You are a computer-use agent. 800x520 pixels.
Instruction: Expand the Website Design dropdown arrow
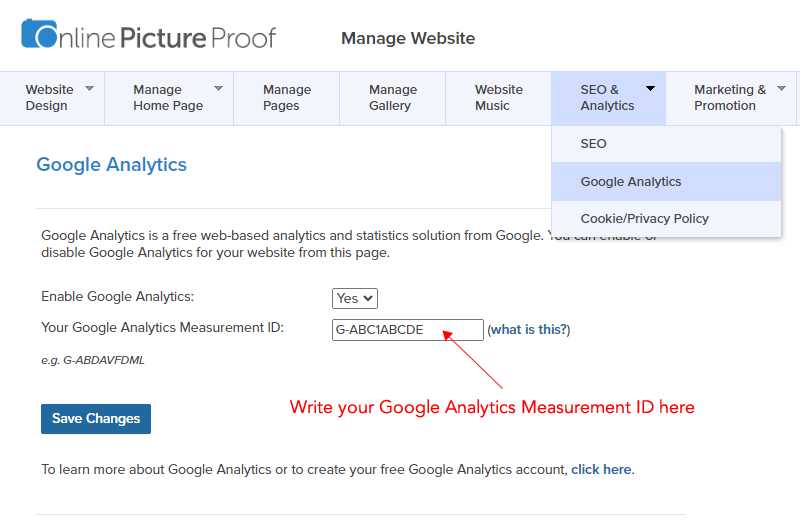(89, 89)
